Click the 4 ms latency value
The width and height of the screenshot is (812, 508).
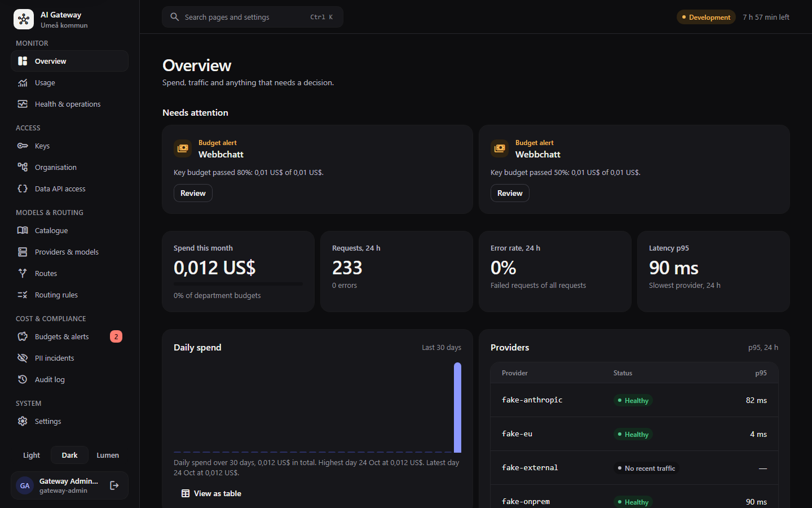[x=758, y=434]
